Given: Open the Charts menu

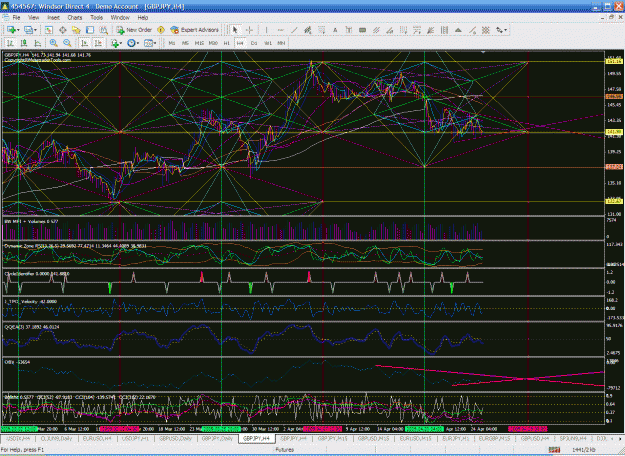Looking at the screenshot, I should (x=75, y=18).
